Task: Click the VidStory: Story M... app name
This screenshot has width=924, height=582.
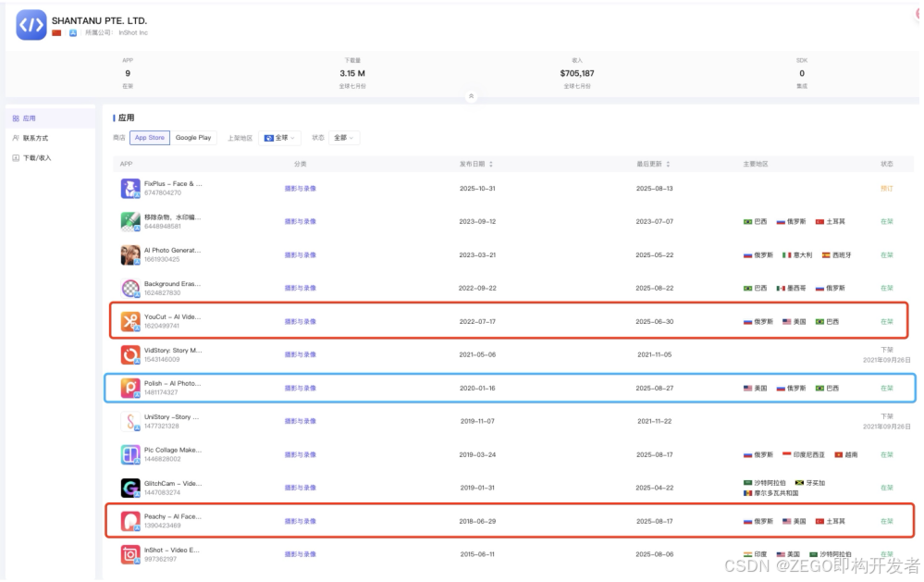Action: click(x=173, y=351)
